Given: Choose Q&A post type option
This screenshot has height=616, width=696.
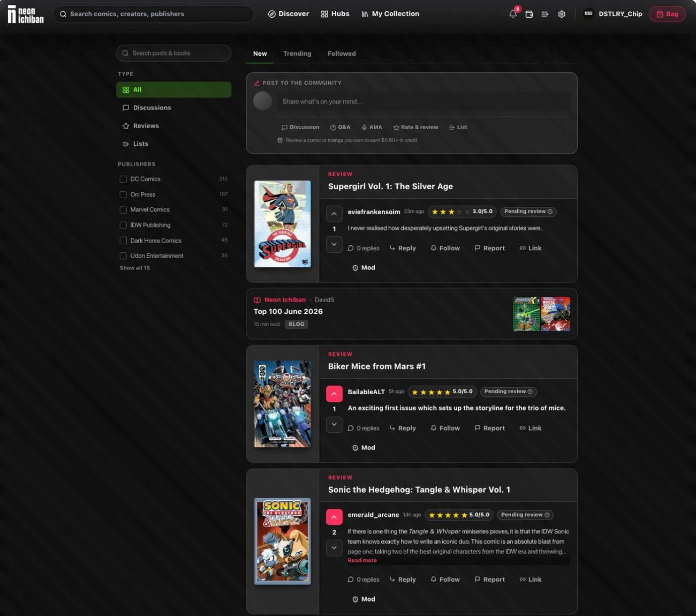Looking at the screenshot, I should [x=340, y=127].
